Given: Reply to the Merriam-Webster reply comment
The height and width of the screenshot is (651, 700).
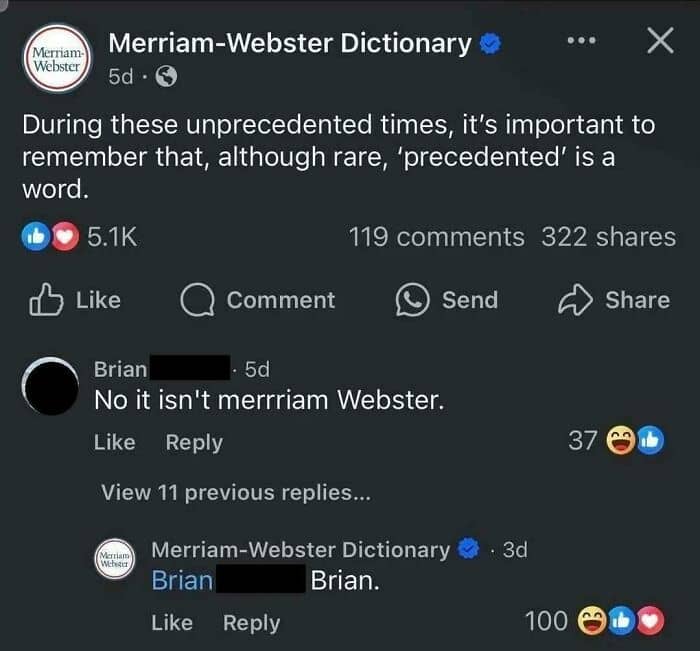Looking at the screenshot, I should 251,622.
